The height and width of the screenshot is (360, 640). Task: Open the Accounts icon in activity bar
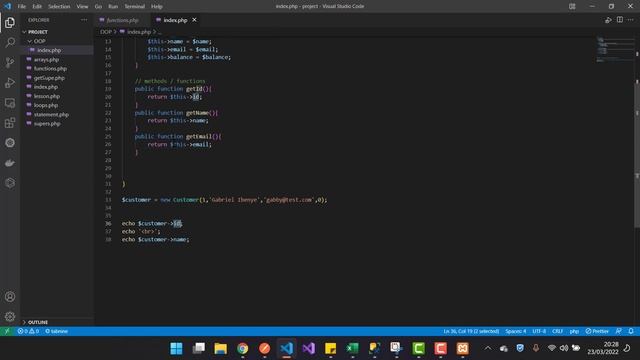10,297
